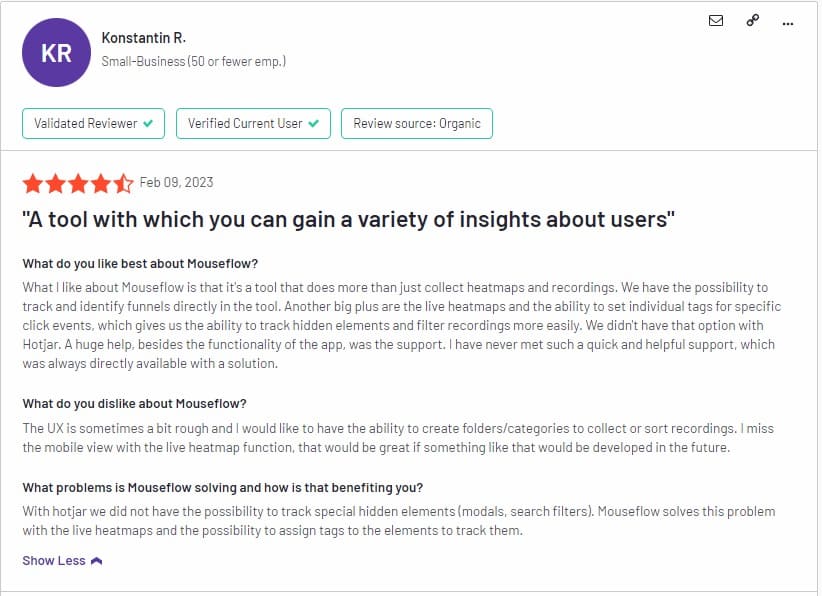The height and width of the screenshot is (596, 822).
Task: Click the Verified Current User badge
Action: click(253, 124)
